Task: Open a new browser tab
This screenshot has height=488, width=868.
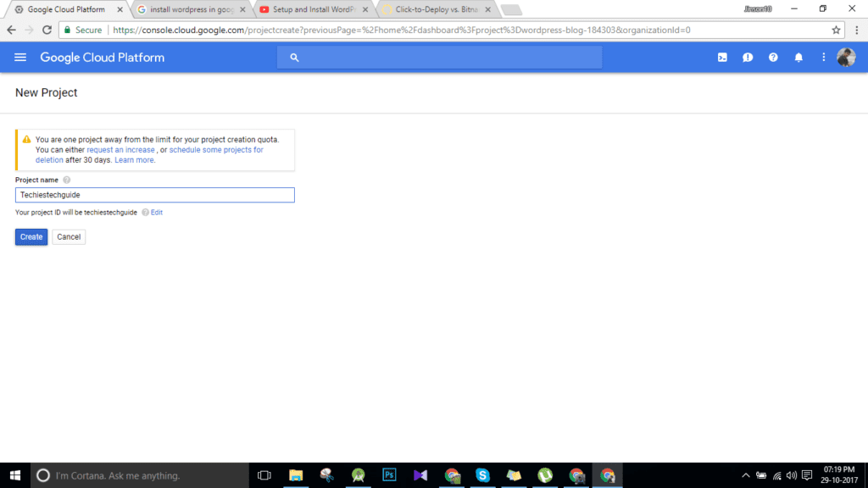Action: tap(511, 9)
